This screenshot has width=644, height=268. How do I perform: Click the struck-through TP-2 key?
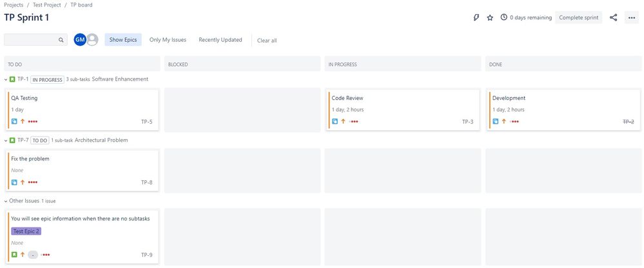click(629, 122)
